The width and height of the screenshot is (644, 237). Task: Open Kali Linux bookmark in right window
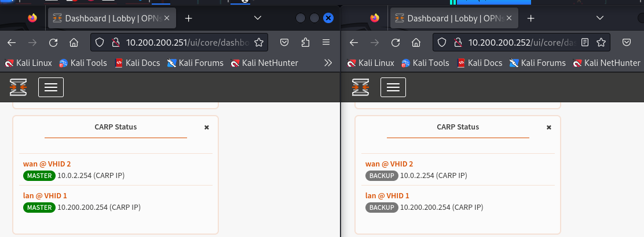(x=371, y=63)
